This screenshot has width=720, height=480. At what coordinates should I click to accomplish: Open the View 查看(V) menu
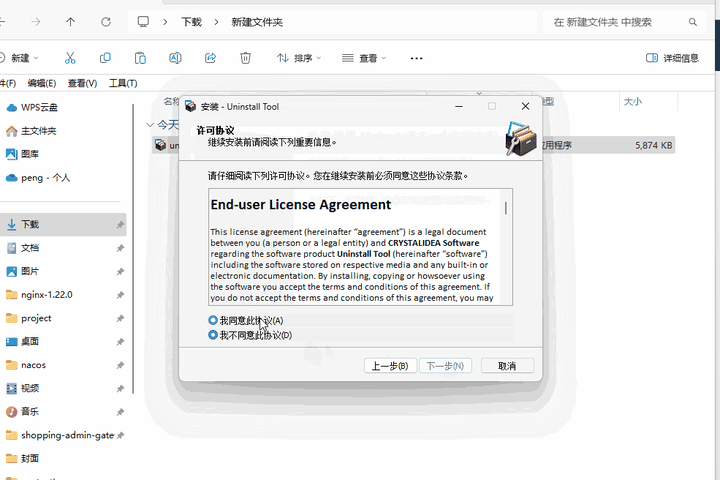[x=83, y=83]
